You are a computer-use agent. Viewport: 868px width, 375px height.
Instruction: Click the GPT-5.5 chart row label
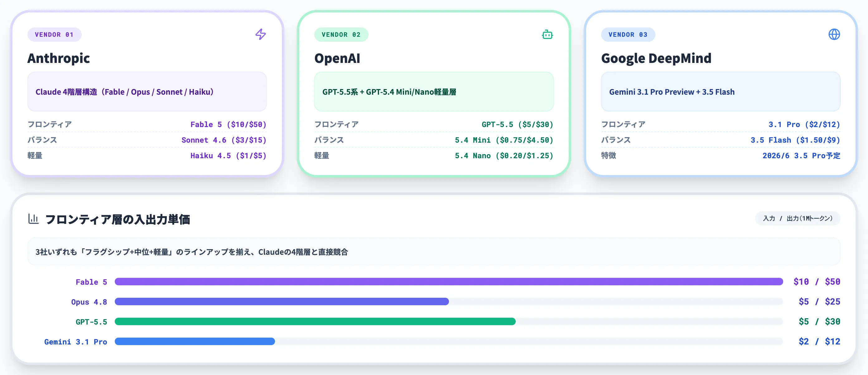(x=91, y=322)
